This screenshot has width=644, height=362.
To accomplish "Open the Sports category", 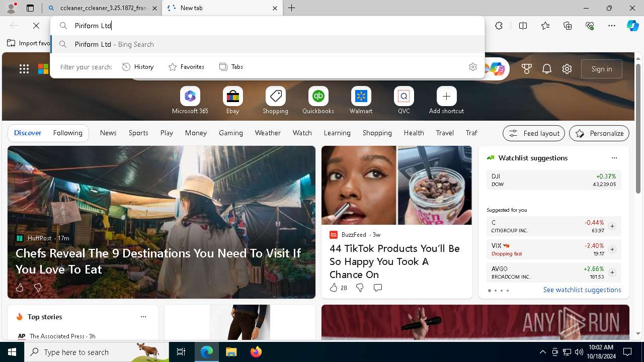I will coord(138,133).
